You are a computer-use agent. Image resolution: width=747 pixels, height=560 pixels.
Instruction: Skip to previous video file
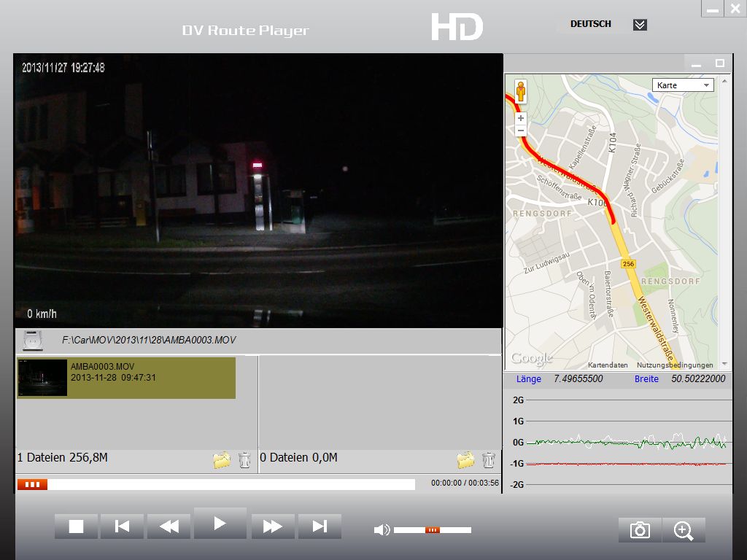122,526
